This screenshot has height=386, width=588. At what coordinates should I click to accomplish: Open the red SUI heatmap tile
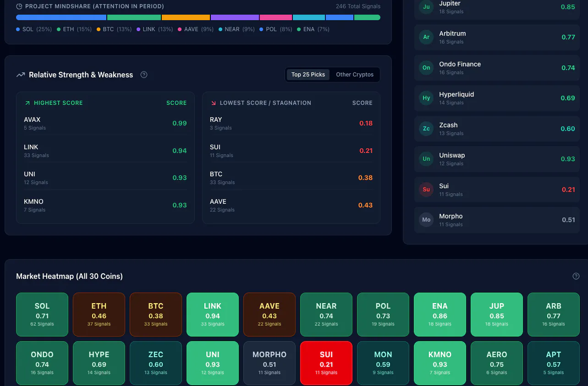[x=326, y=363]
